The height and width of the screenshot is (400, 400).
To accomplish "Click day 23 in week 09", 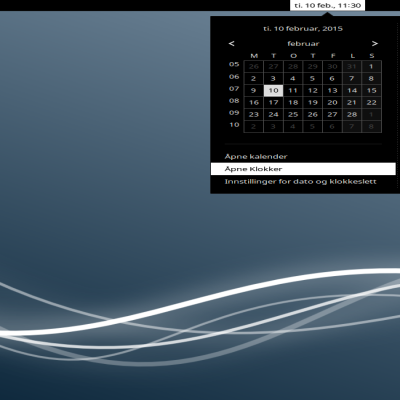I will pyautogui.click(x=254, y=114).
